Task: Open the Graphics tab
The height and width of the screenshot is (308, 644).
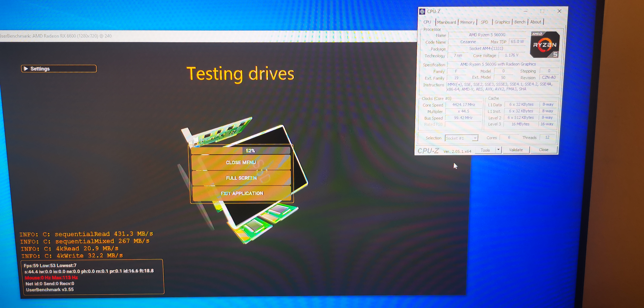Action: tap(502, 22)
